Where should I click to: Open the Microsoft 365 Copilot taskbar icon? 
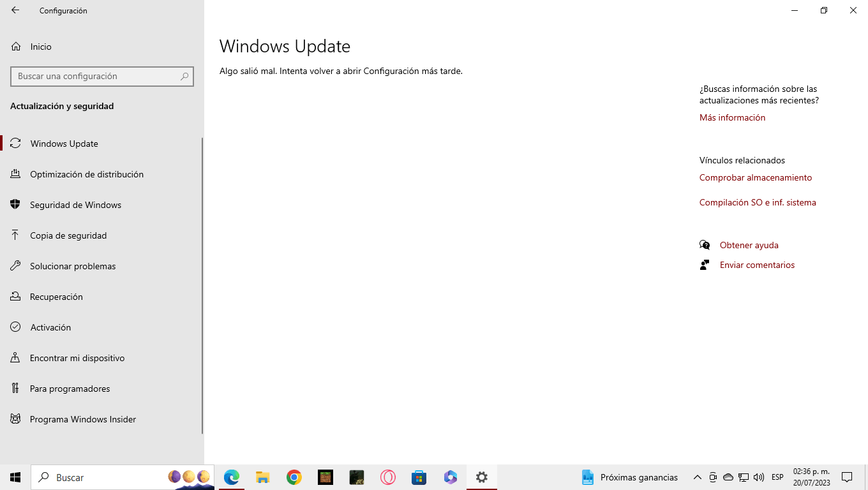point(451,477)
